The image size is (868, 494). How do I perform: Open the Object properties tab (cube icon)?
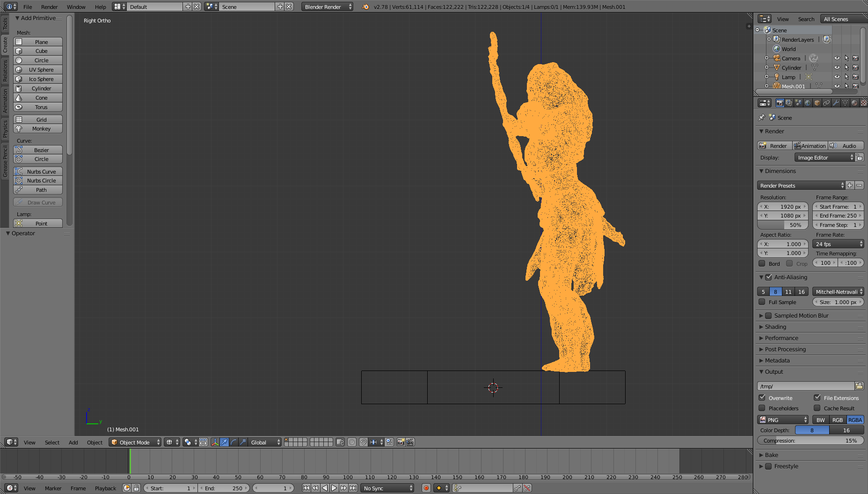[x=817, y=103]
